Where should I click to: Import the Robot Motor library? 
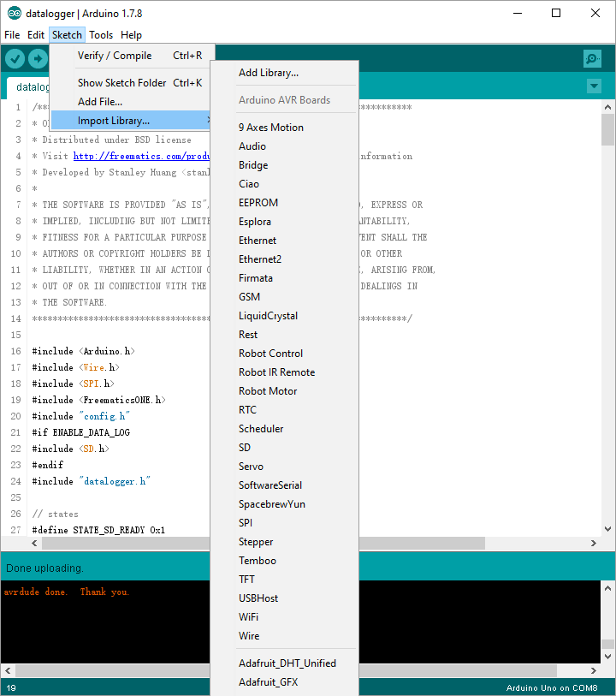click(284, 391)
